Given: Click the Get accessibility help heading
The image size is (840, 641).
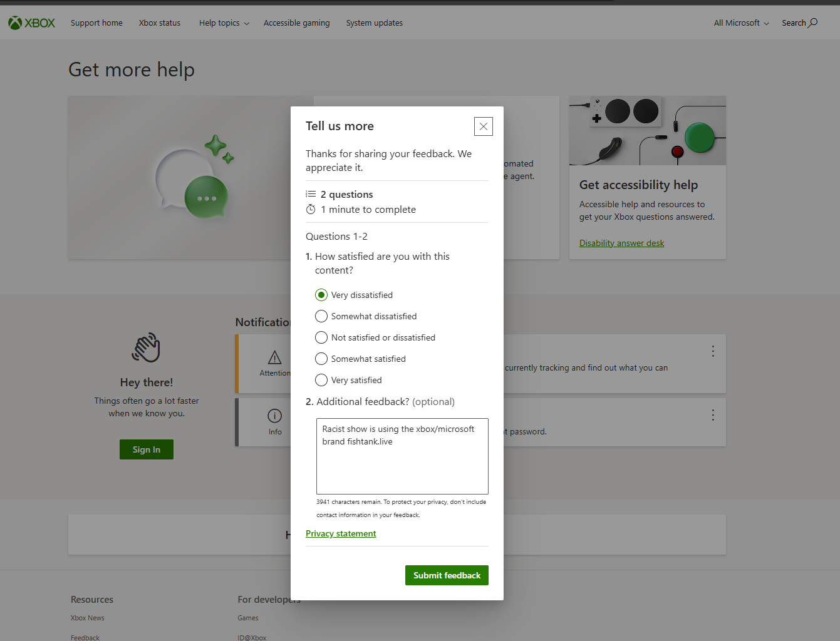Looking at the screenshot, I should (x=638, y=185).
